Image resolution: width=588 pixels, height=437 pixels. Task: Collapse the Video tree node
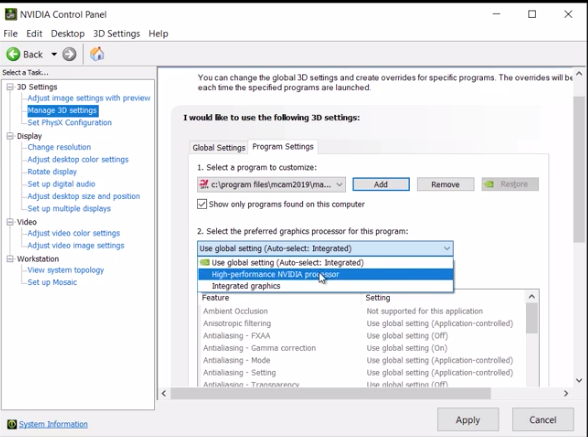[10, 222]
